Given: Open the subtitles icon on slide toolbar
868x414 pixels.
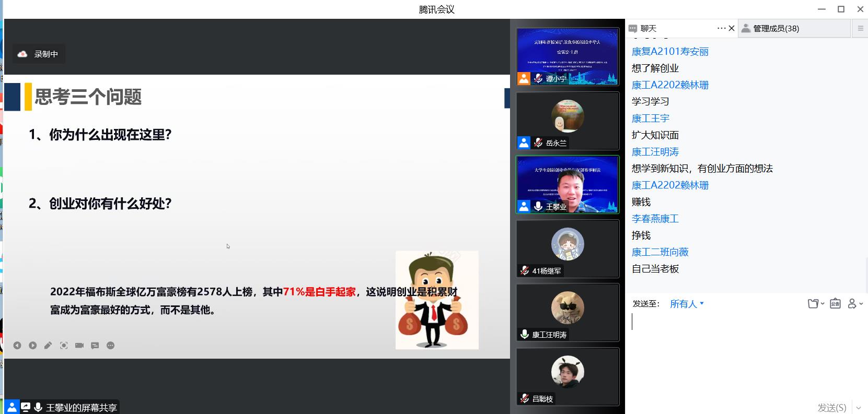Looking at the screenshot, I should click(x=95, y=346).
